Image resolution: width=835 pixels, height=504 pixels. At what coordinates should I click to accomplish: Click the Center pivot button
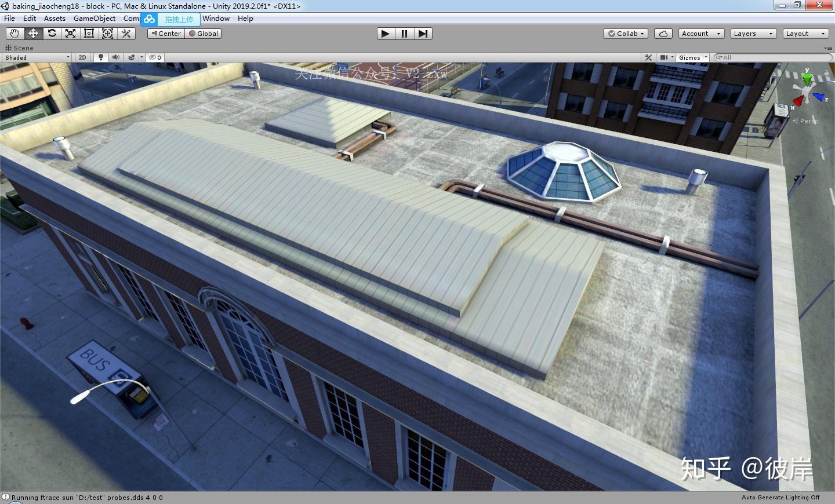pyautogui.click(x=166, y=34)
